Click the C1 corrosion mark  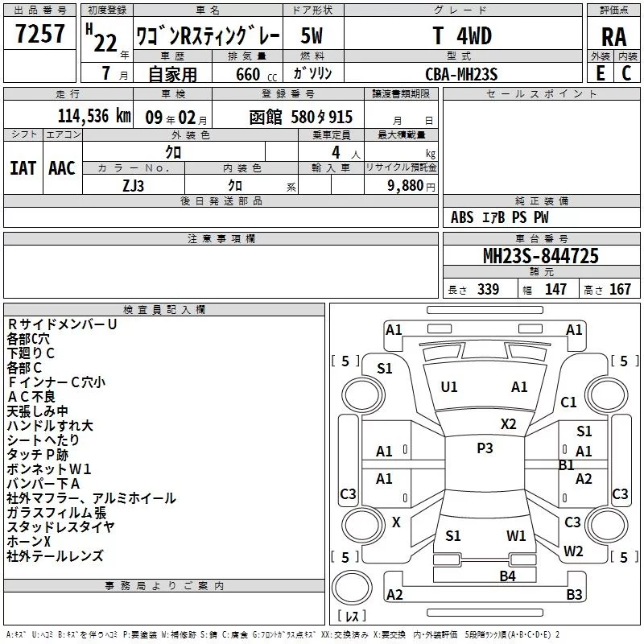pyautogui.click(x=569, y=402)
